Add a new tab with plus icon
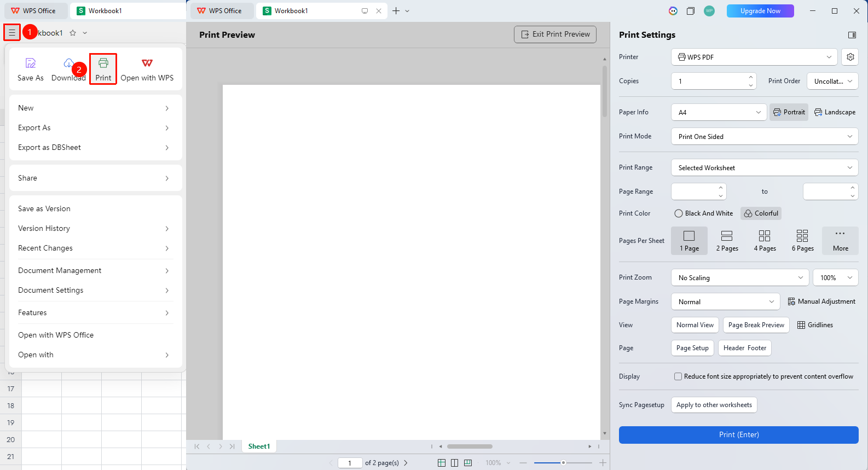Viewport: 868px width, 470px height. click(x=396, y=11)
